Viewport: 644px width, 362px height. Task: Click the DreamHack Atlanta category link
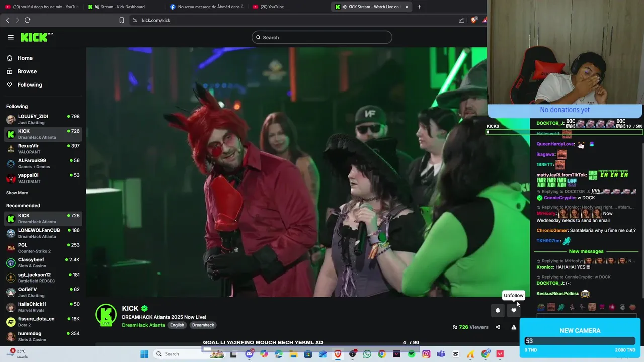coord(143,325)
